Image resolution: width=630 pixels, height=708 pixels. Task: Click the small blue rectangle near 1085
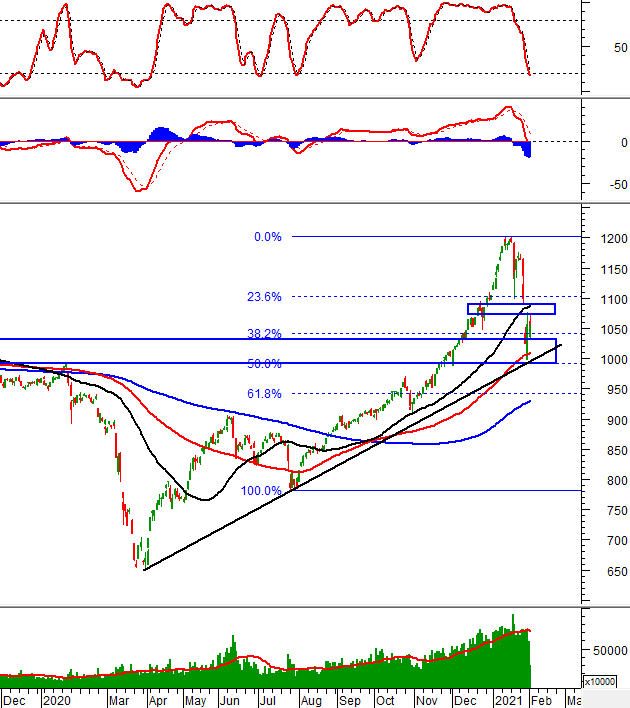511,309
